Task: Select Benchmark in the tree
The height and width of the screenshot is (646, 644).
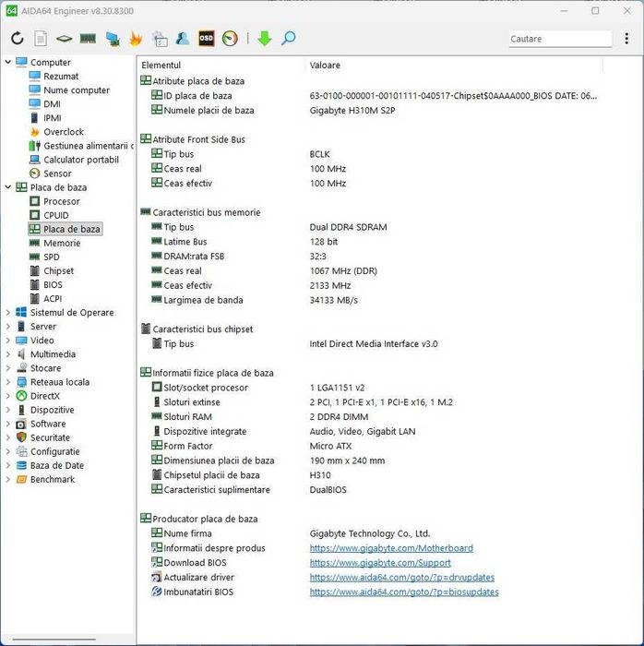Action: [x=53, y=479]
